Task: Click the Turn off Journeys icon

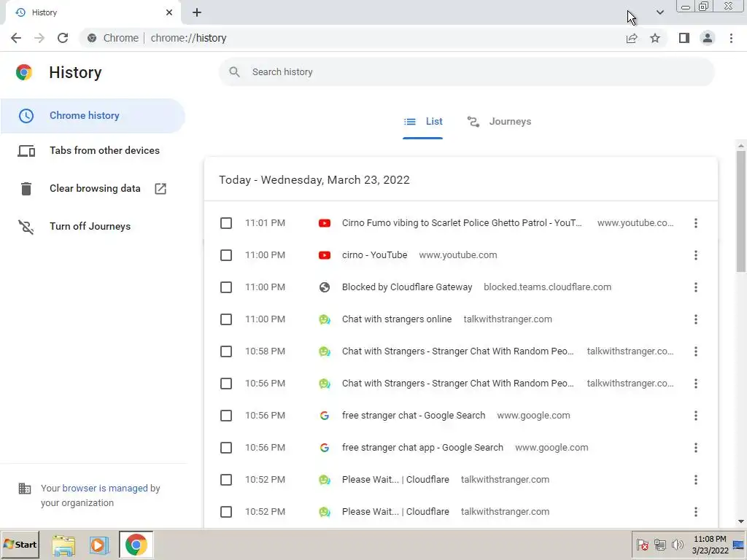Action: (x=26, y=227)
